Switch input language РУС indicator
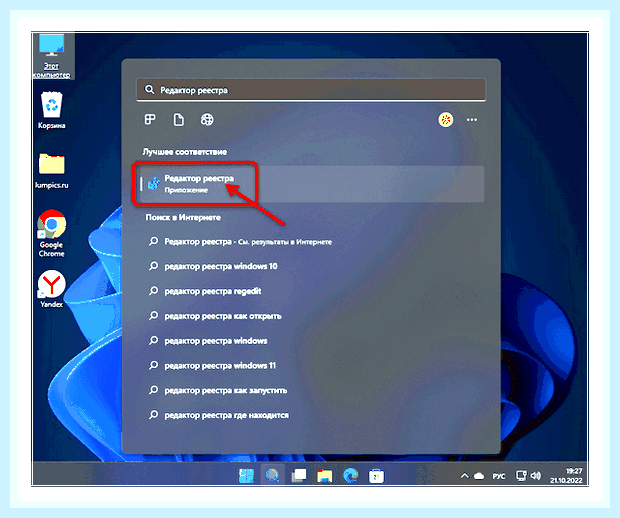Screen dimensions: 620x518 (x=499, y=476)
